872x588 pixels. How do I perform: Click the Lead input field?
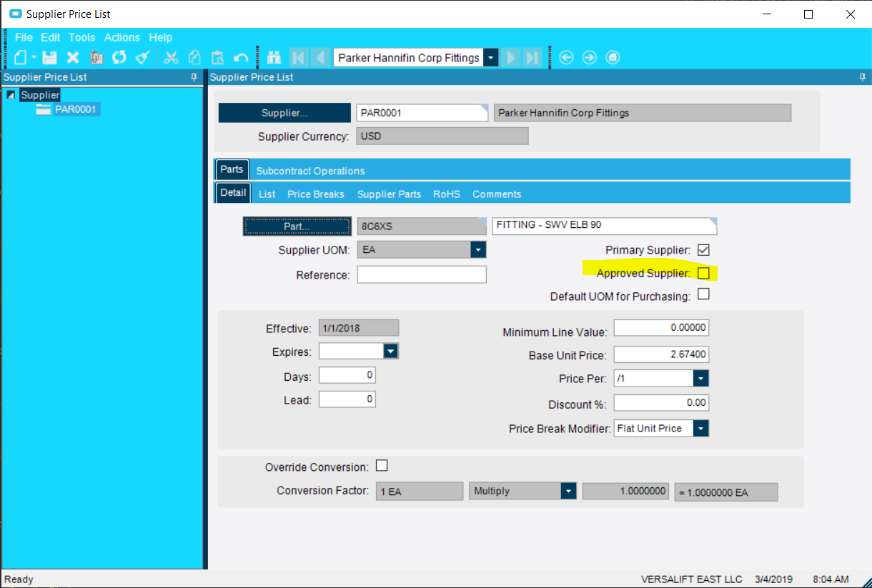click(x=347, y=399)
